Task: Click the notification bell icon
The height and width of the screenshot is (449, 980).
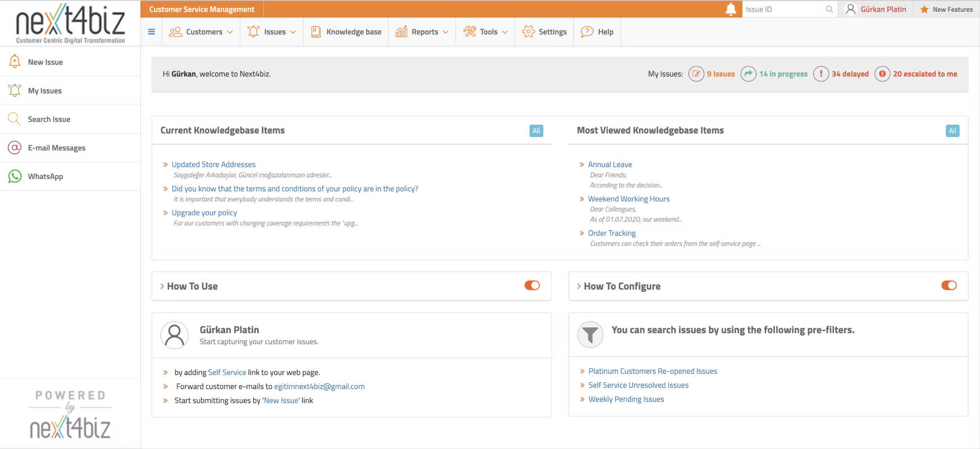Action: [x=731, y=9]
